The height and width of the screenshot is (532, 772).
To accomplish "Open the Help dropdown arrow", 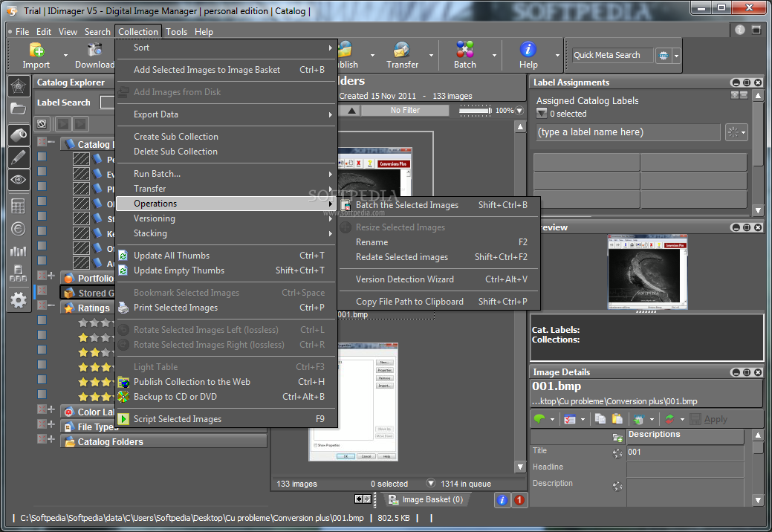I will click(557, 55).
